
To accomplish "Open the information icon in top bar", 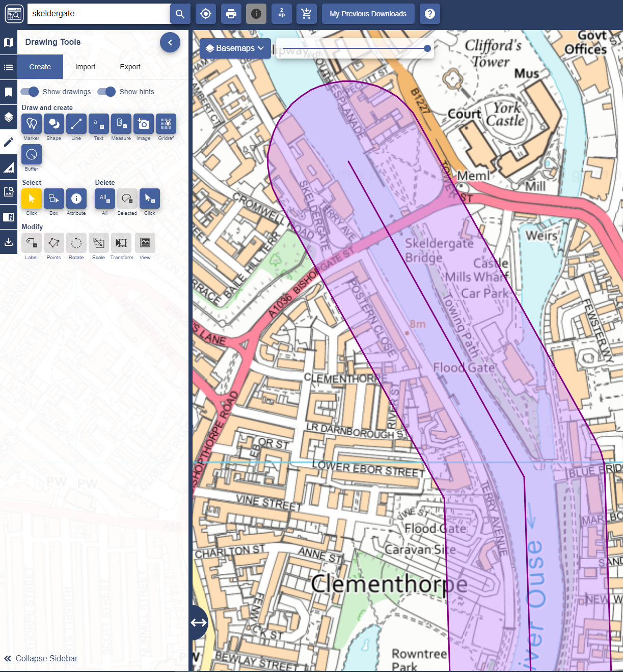I will tap(256, 14).
